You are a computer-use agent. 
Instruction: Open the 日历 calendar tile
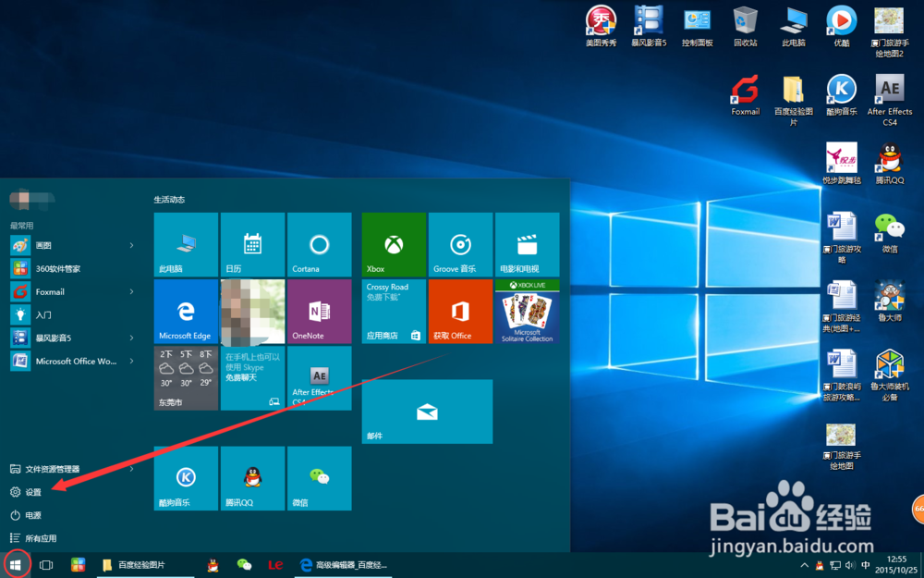pos(252,245)
